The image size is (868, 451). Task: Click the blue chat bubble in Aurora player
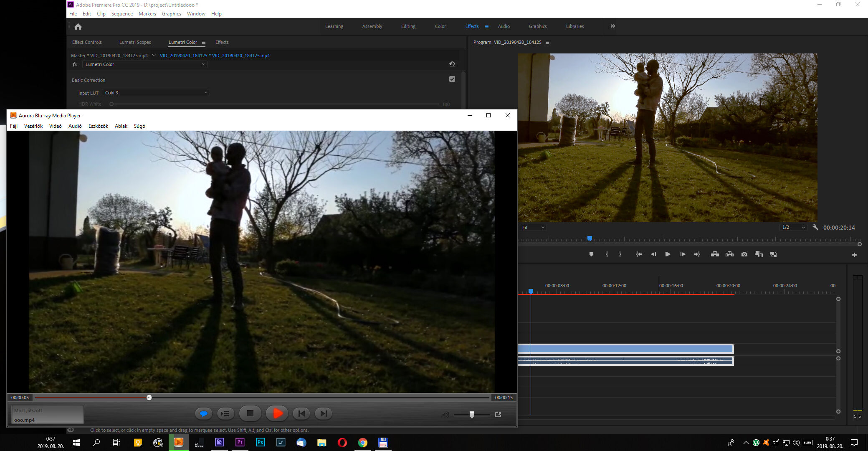pyautogui.click(x=204, y=414)
